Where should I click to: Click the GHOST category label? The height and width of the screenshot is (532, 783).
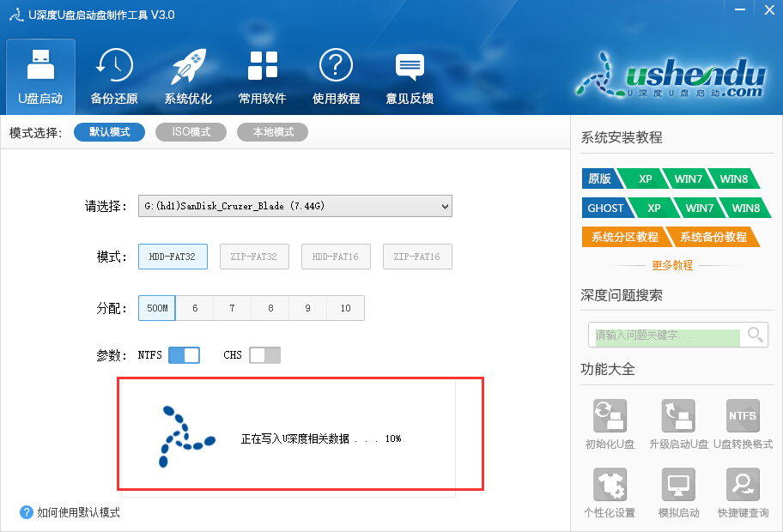coord(606,208)
